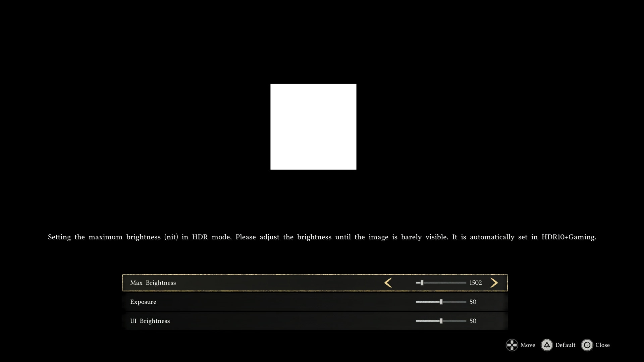This screenshot has width=644, height=362.
Task: Select the Exposure setting row
Action: point(143,302)
